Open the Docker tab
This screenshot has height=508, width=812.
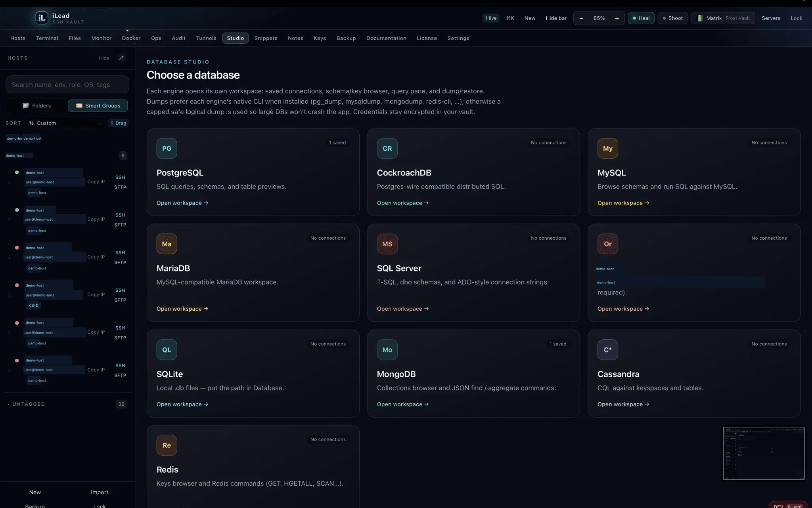pyautogui.click(x=131, y=38)
